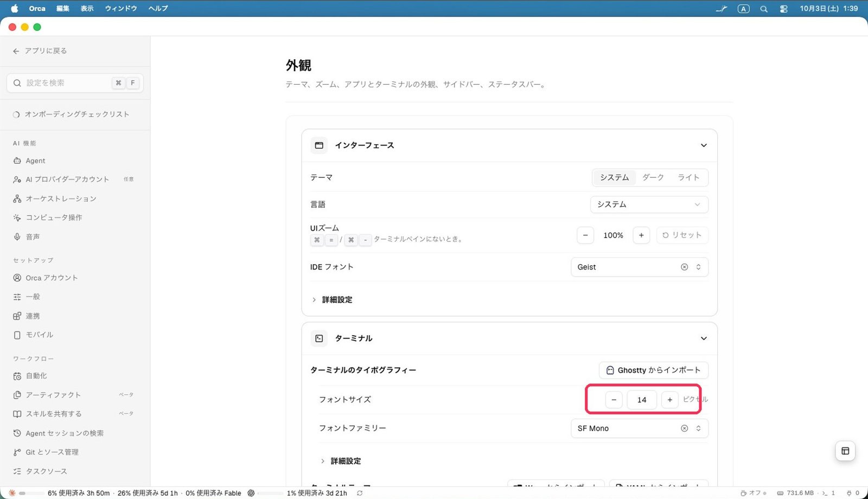Open the Agent settings section

(35, 161)
